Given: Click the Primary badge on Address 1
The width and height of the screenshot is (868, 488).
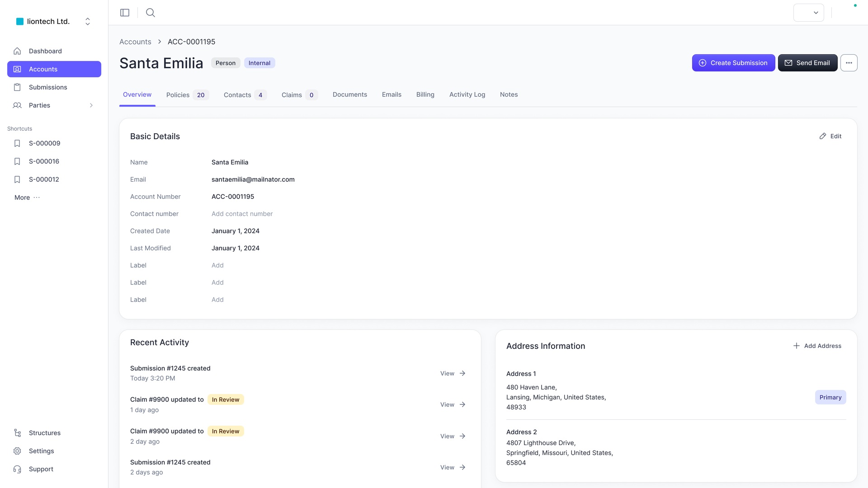Looking at the screenshot, I should coord(830,397).
